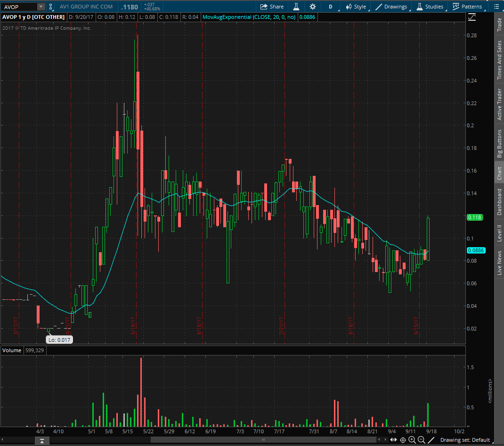The height and width of the screenshot is (446, 504).
Task: Click the flask Edit Studies icon
Action: click(x=296, y=7)
